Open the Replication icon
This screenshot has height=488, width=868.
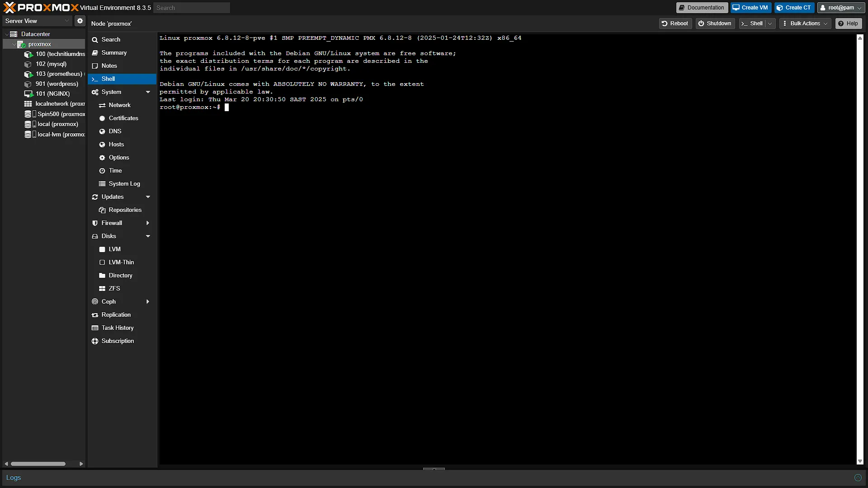[x=95, y=315]
